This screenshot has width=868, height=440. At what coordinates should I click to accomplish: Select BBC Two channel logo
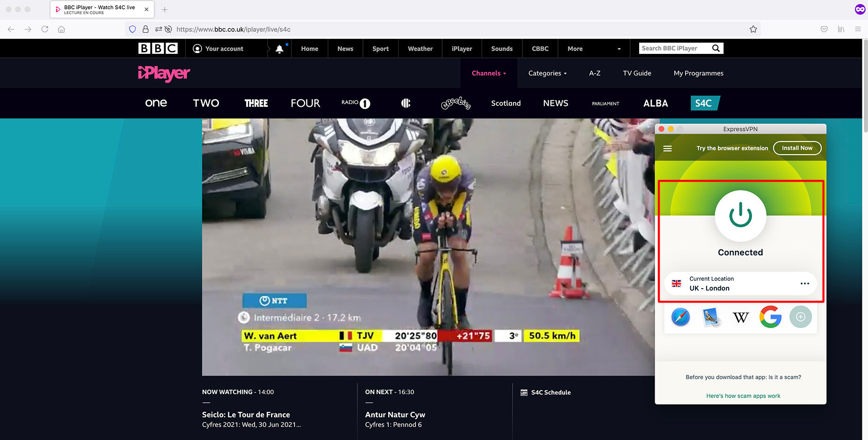tap(206, 103)
